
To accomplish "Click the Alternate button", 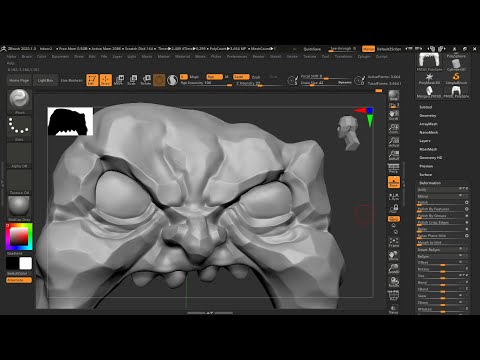I will tap(19, 280).
